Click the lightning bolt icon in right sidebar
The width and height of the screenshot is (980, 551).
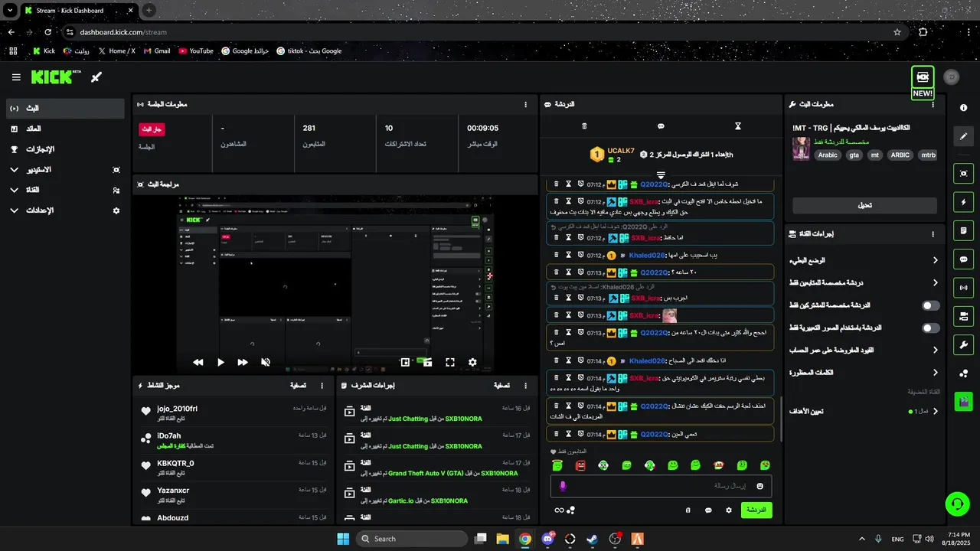pyautogui.click(x=963, y=202)
